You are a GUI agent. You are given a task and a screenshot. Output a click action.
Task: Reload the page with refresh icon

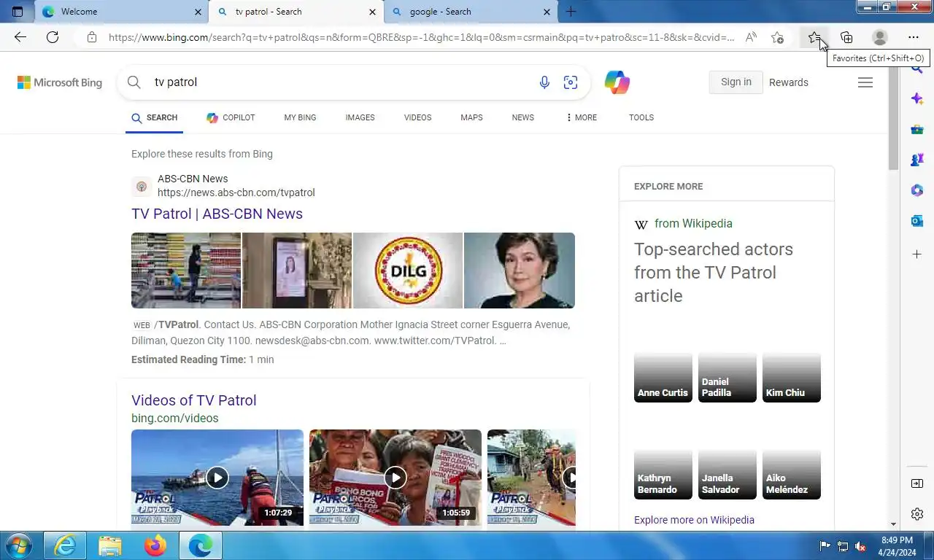point(53,37)
